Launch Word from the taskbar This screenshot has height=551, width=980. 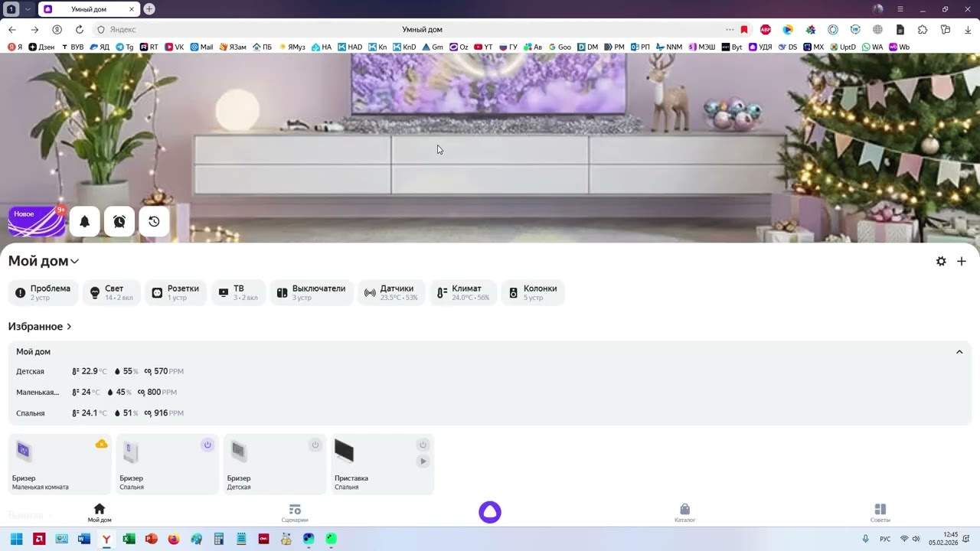84,539
